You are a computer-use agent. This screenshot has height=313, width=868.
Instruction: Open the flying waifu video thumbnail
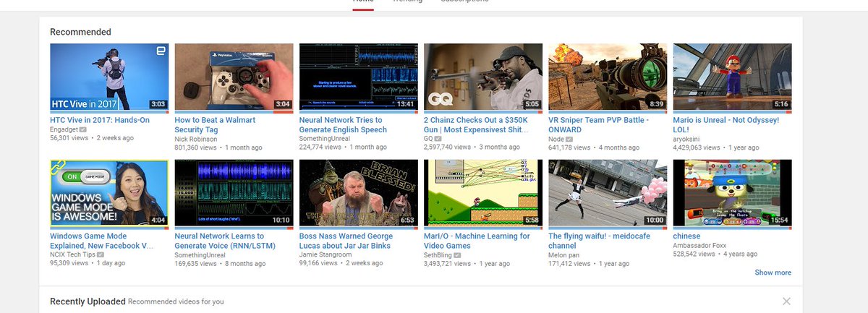click(x=608, y=193)
